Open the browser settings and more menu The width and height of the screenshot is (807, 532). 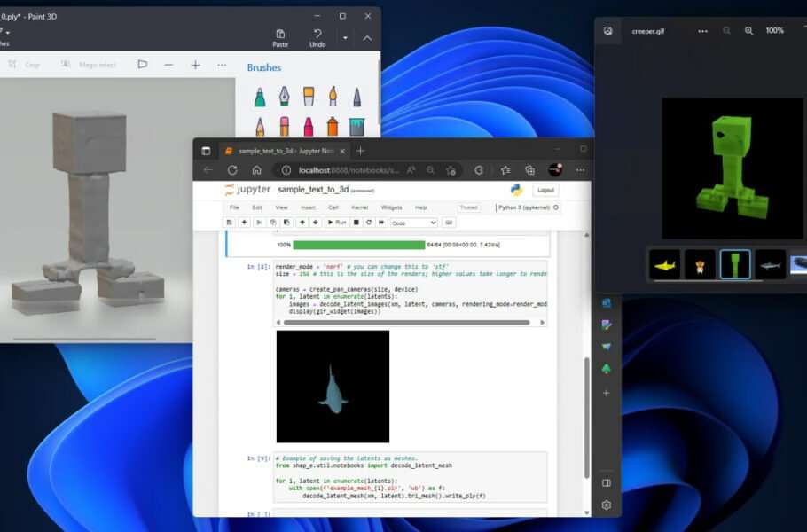point(581,170)
